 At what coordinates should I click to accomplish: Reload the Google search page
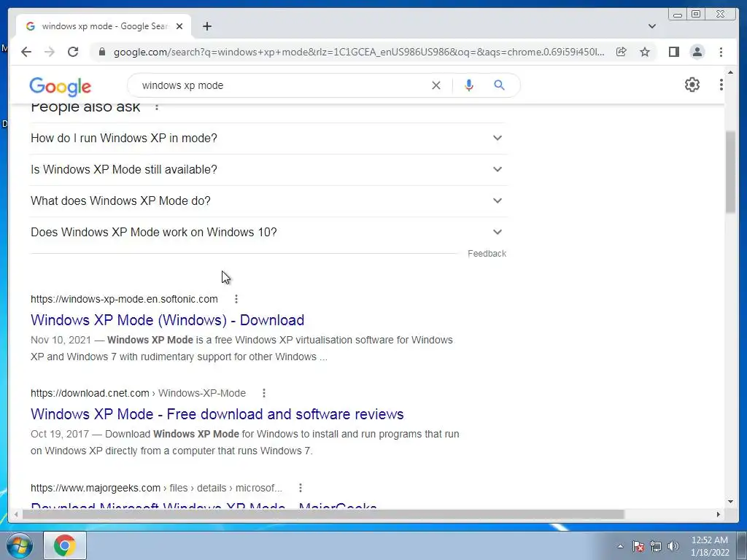[73, 52]
